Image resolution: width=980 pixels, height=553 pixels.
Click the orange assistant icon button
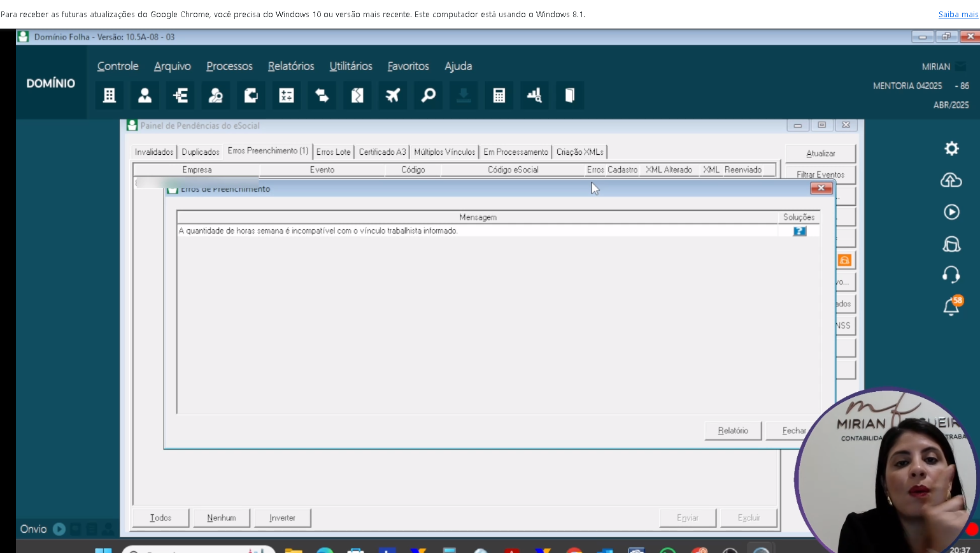(x=844, y=260)
